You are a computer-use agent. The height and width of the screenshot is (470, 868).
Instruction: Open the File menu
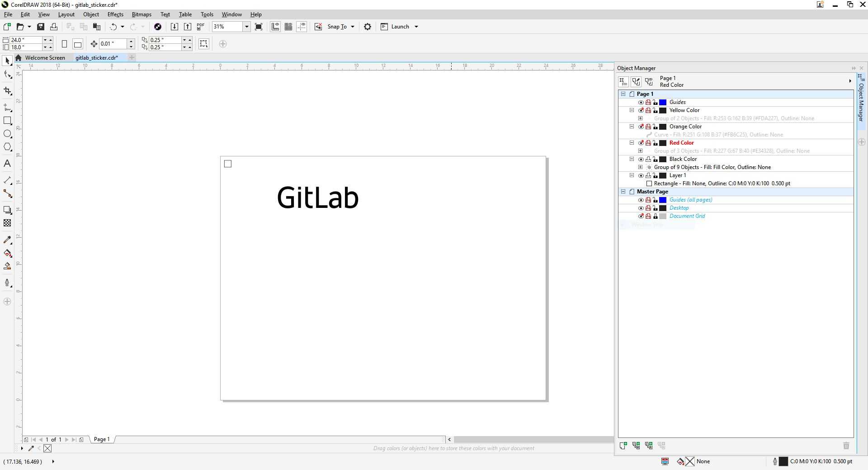tap(8, 14)
